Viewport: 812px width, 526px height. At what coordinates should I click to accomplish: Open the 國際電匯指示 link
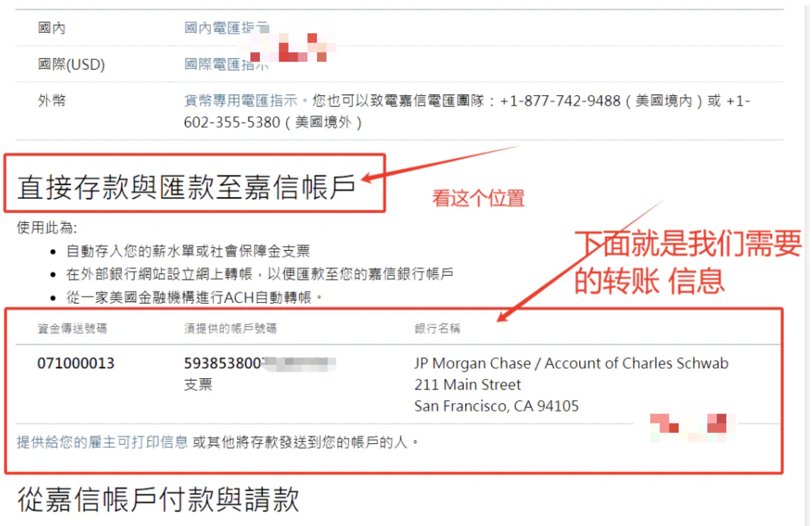pos(227,64)
